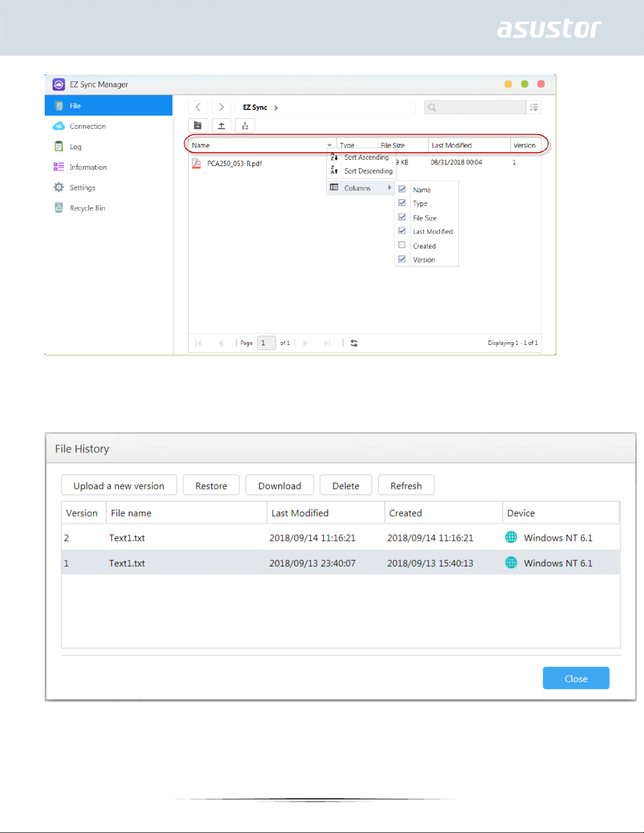Click the refresh list icon in pager
Image resolution: width=644 pixels, height=833 pixels.
[x=354, y=343]
